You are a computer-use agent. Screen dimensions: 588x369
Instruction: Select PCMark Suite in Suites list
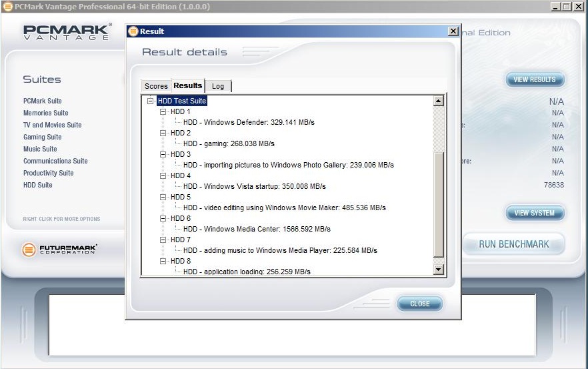[x=43, y=101]
